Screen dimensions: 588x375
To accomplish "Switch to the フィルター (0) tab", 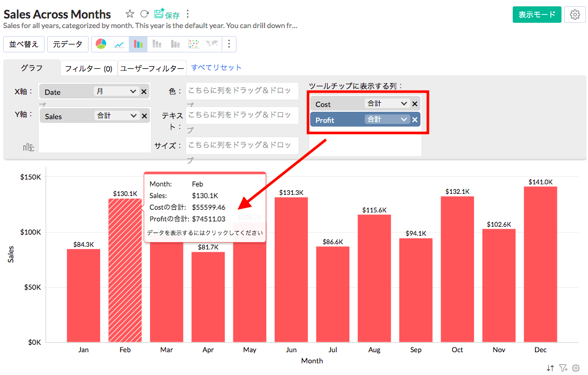I will (89, 68).
